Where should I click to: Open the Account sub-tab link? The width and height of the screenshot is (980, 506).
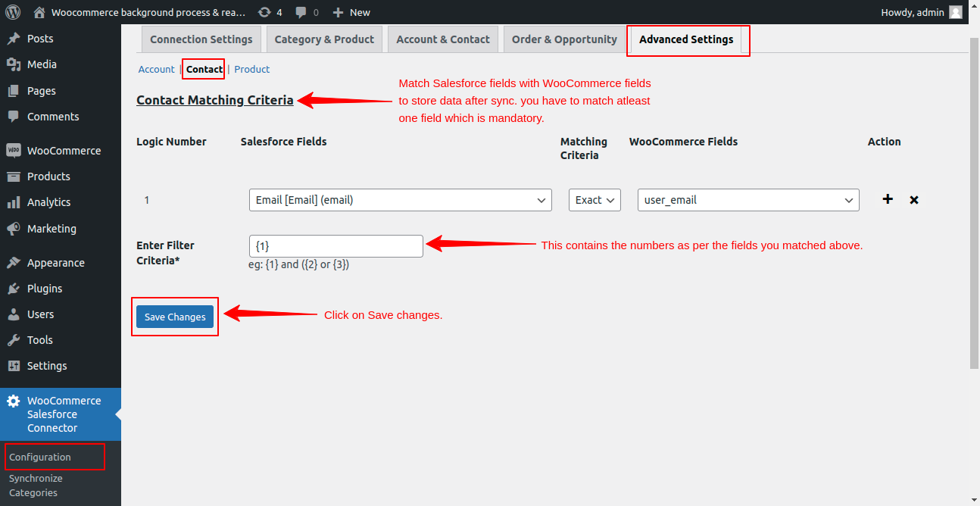156,69
